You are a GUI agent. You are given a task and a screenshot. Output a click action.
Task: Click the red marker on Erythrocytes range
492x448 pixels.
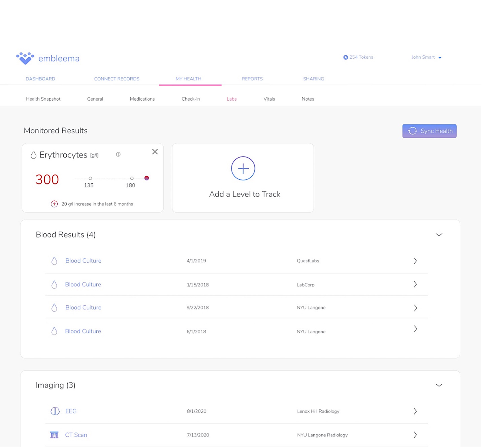[x=147, y=178]
